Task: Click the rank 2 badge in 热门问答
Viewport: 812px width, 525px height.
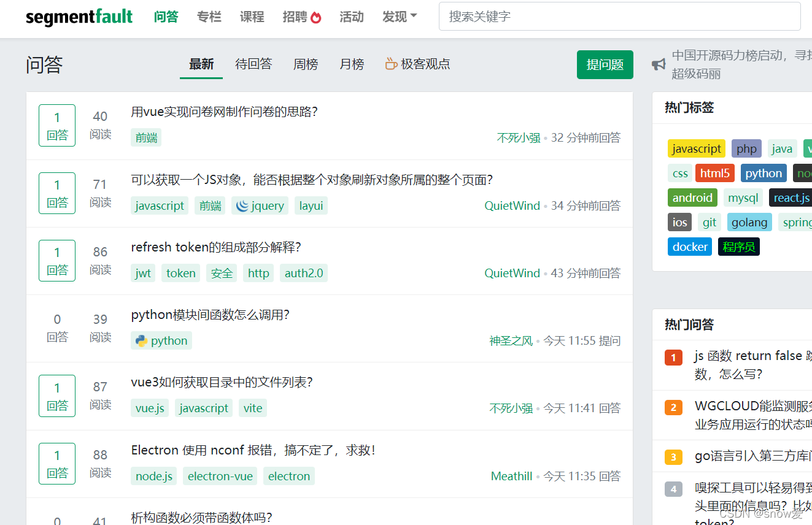Action: (673, 407)
